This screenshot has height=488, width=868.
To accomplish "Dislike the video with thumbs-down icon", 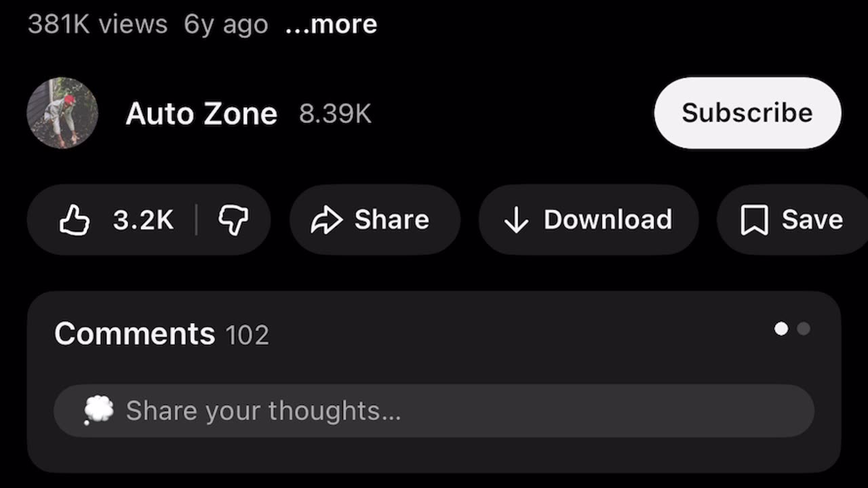I will click(x=233, y=220).
